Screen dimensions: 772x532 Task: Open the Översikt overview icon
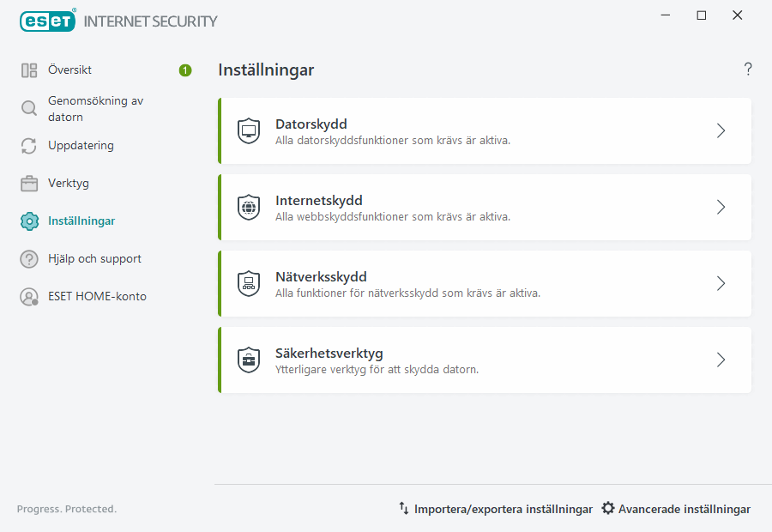pyautogui.click(x=28, y=70)
